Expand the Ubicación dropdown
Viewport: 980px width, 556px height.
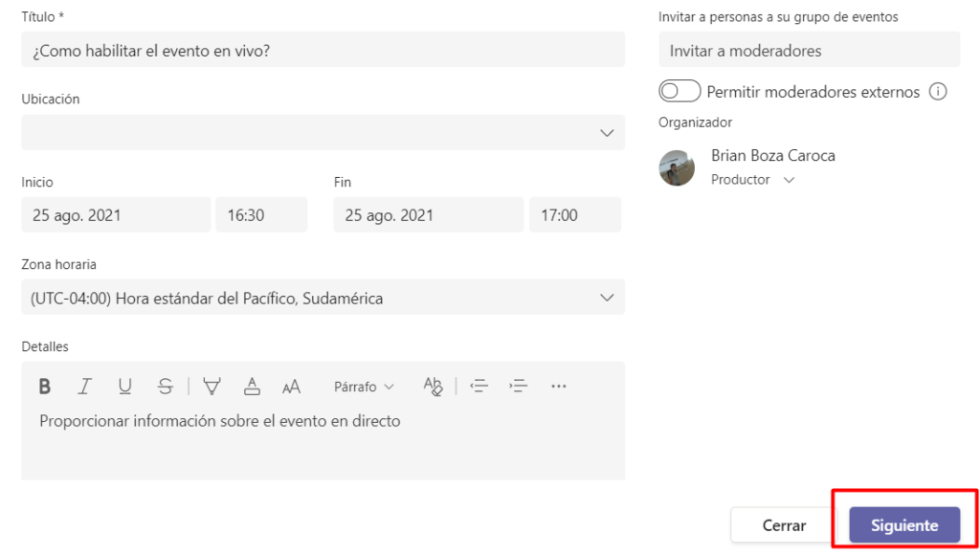(x=607, y=133)
